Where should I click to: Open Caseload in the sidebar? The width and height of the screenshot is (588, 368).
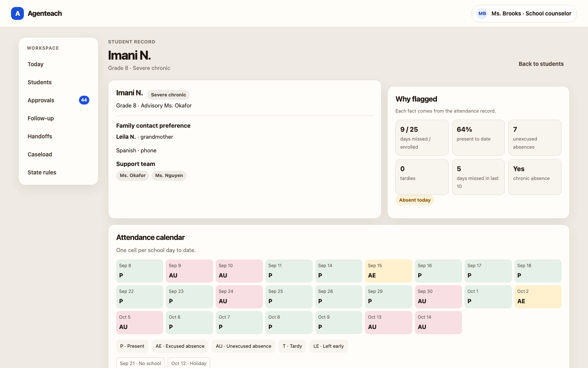(58, 155)
